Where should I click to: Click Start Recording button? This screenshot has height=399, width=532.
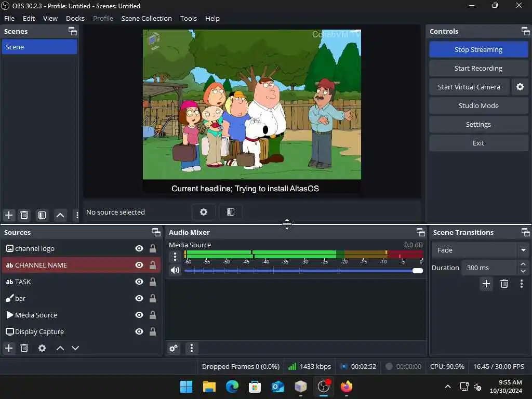click(x=478, y=68)
